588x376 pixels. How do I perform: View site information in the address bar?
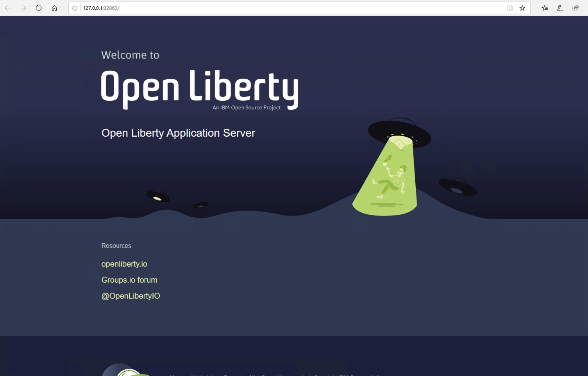[x=74, y=8]
